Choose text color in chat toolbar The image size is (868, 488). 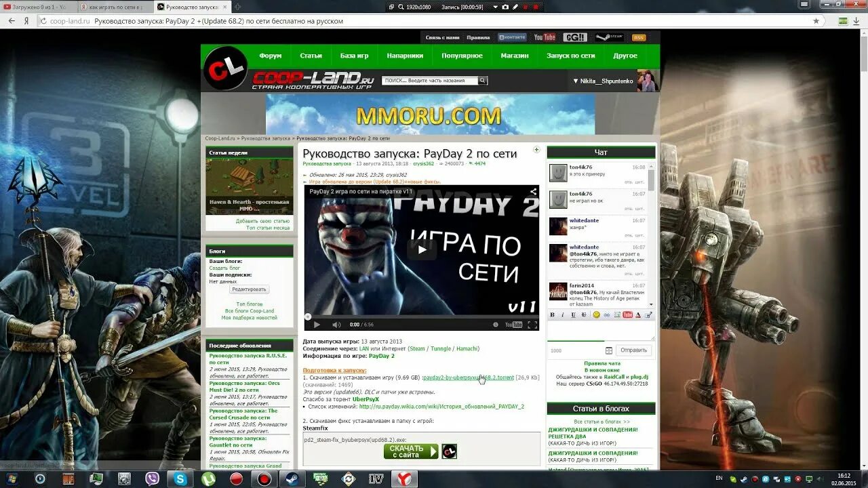point(639,314)
